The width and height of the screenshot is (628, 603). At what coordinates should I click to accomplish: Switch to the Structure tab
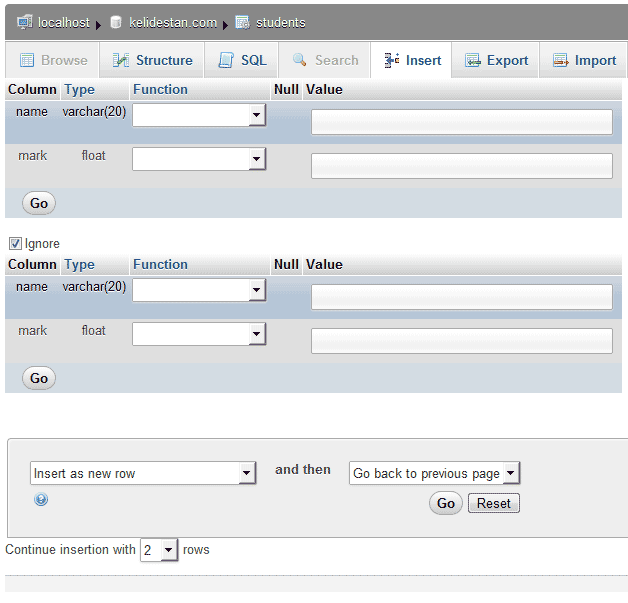(x=152, y=60)
